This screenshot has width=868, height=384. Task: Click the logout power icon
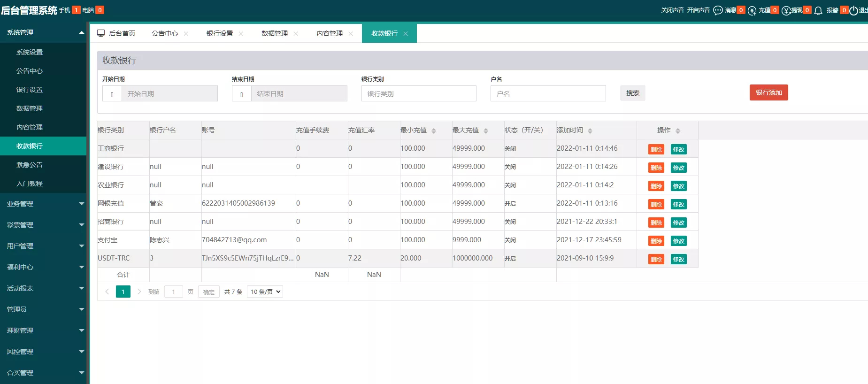(853, 10)
